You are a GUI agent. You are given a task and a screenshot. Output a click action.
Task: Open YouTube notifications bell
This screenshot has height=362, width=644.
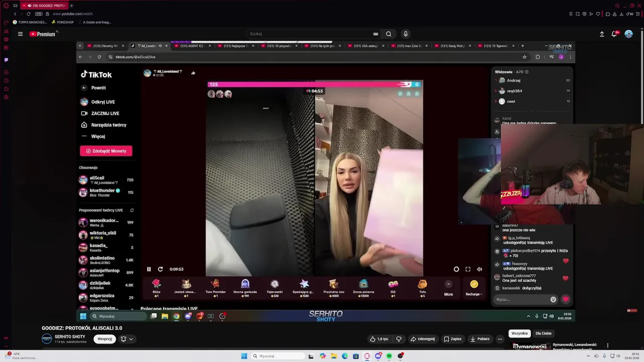tap(614, 34)
